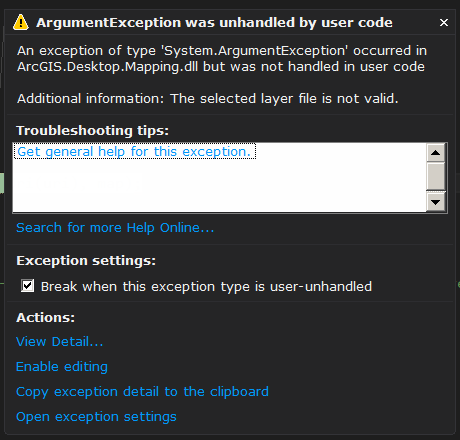Uncheck the user-unhandled break checkbox
This screenshot has width=460, height=440.
(x=27, y=286)
